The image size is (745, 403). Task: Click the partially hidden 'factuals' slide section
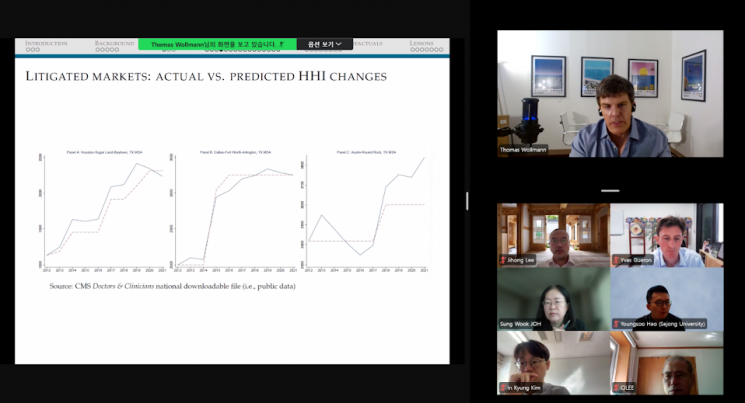coord(368,43)
